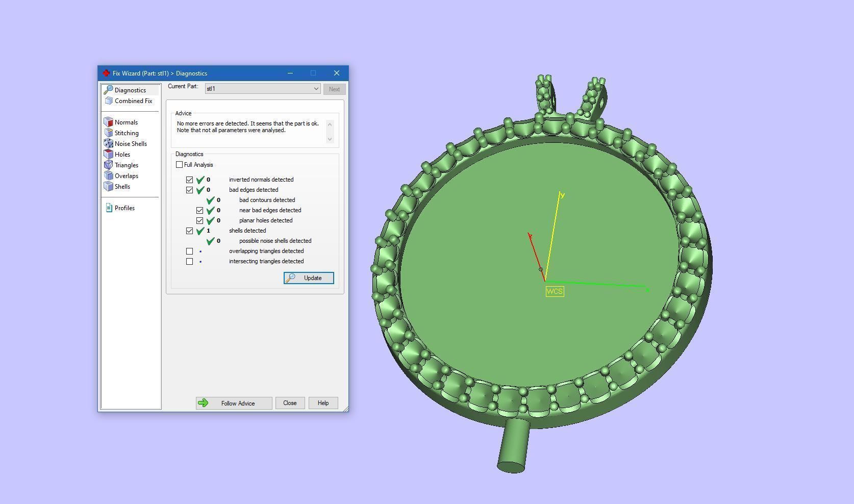Uncheck the shells detected checkbox
Screen dimensions: 854x504
(190, 231)
